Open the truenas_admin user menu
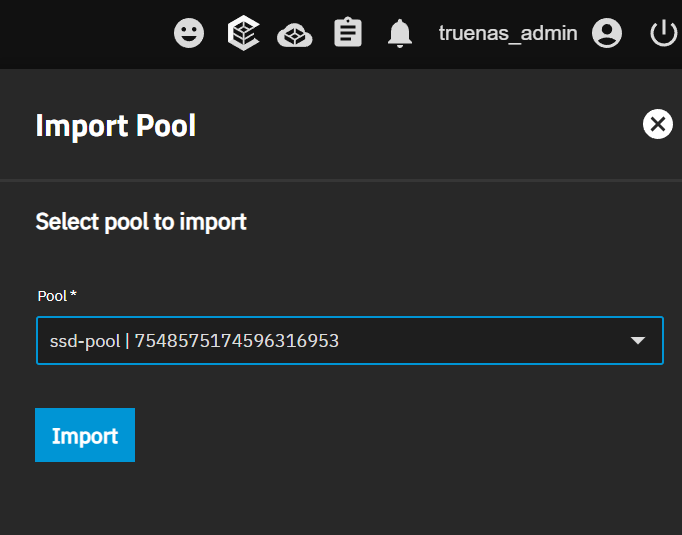 tap(507, 33)
